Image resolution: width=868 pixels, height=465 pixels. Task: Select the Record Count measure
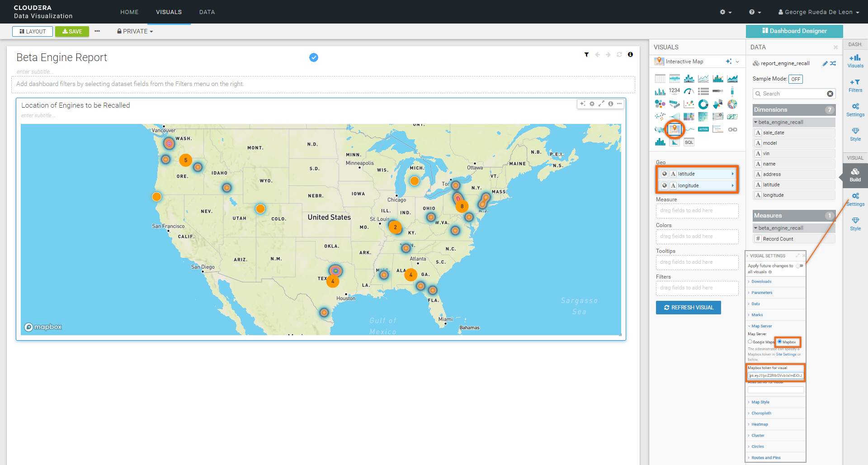coord(794,239)
